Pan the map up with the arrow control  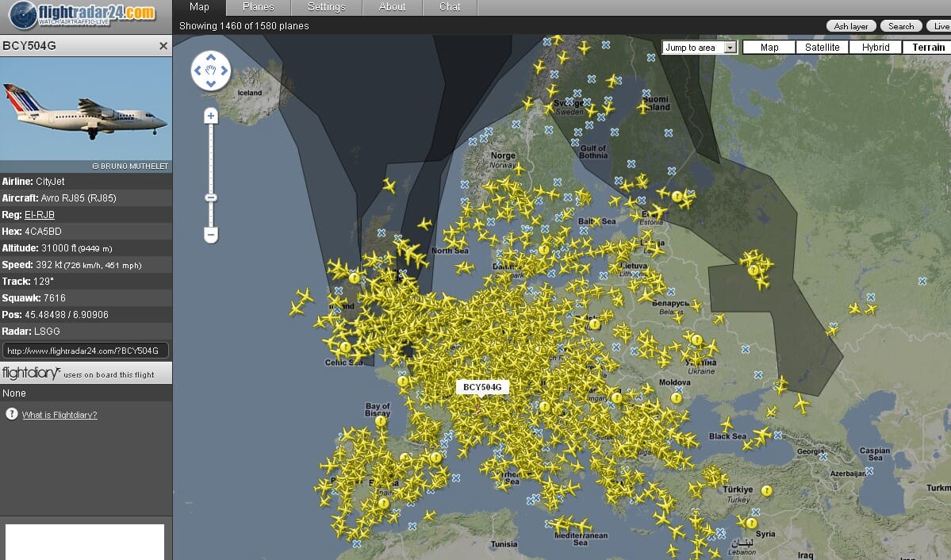211,58
